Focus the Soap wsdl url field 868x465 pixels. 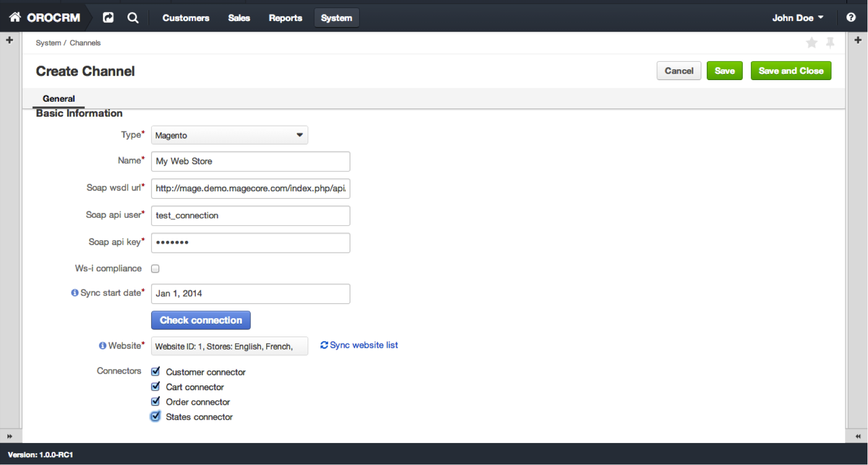pyautogui.click(x=251, y=189)
